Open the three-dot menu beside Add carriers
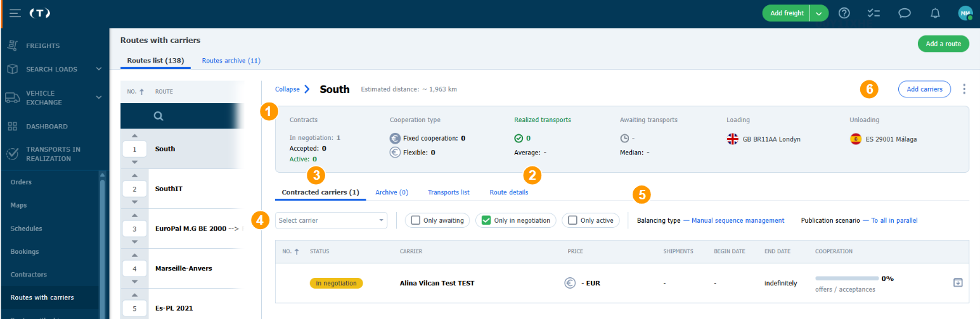980x319 pixels. click(x=964, y=89)
